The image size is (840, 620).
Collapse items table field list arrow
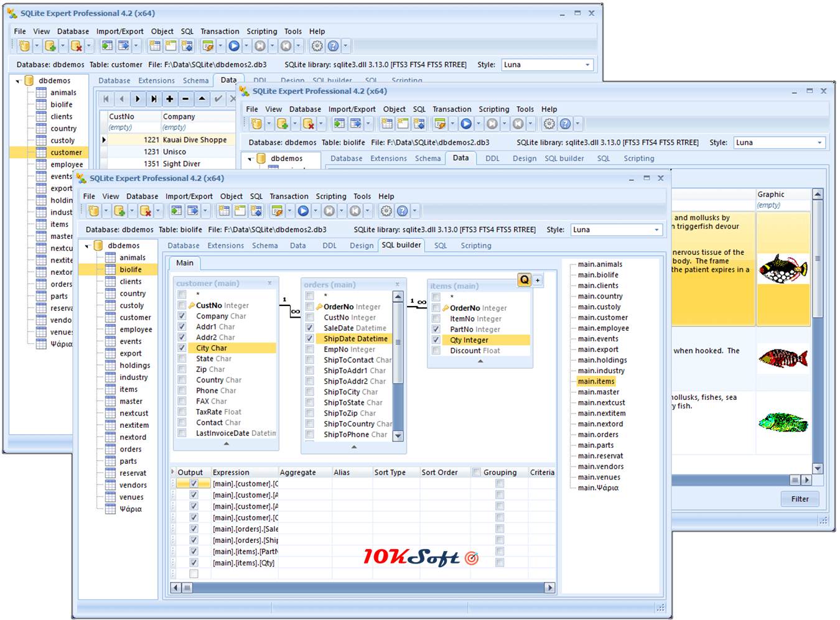coord(480,361)
